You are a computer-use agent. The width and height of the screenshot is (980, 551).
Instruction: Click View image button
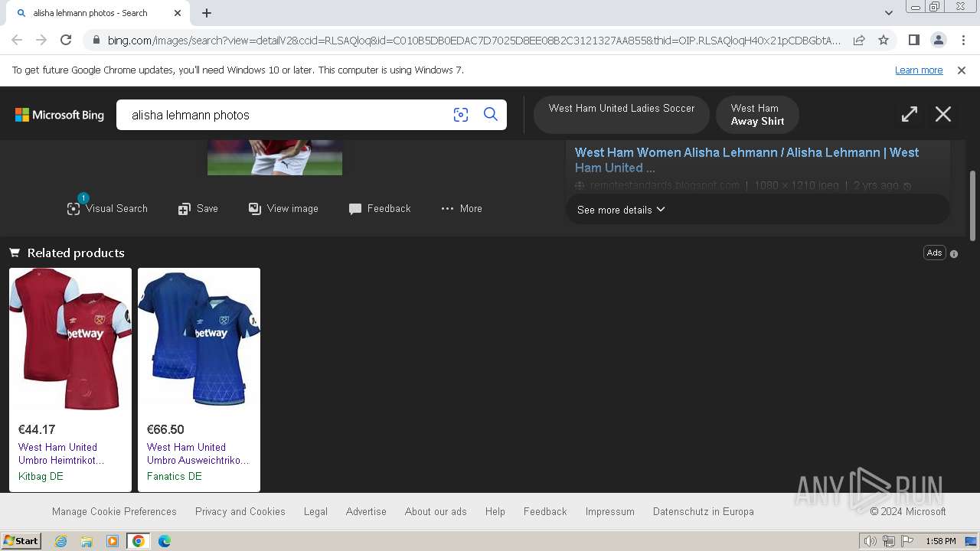point(283,208)
